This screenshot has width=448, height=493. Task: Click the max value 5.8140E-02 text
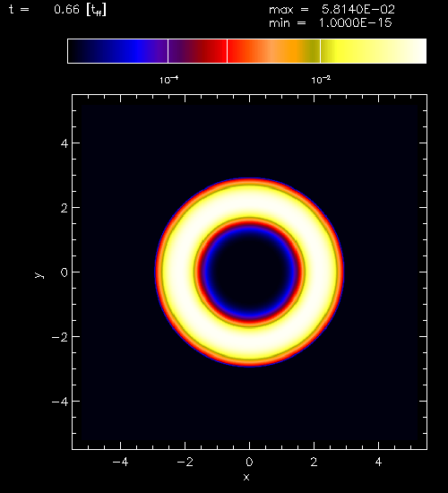[358, 10]
